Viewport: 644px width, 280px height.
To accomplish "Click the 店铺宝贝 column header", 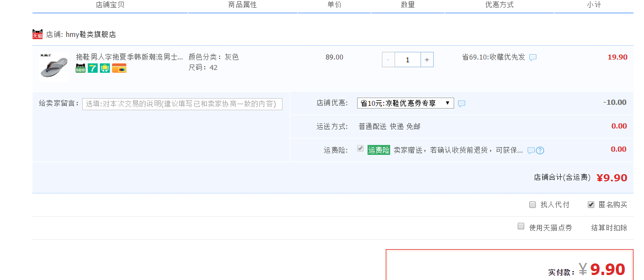I will click(110, 5).
